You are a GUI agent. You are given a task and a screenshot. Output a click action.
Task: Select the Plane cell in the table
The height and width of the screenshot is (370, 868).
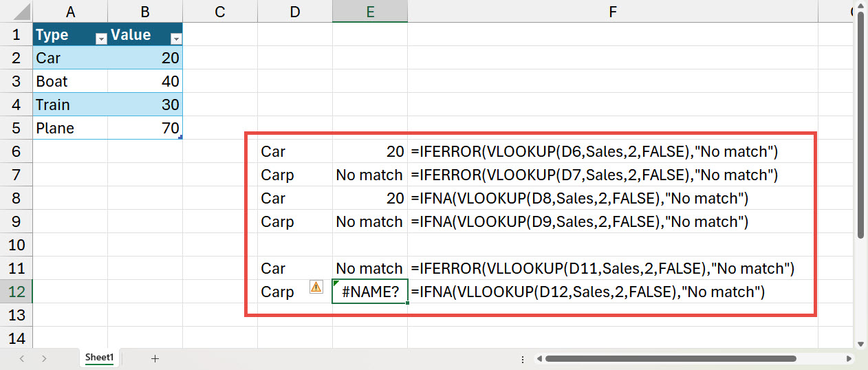point(69,128)
